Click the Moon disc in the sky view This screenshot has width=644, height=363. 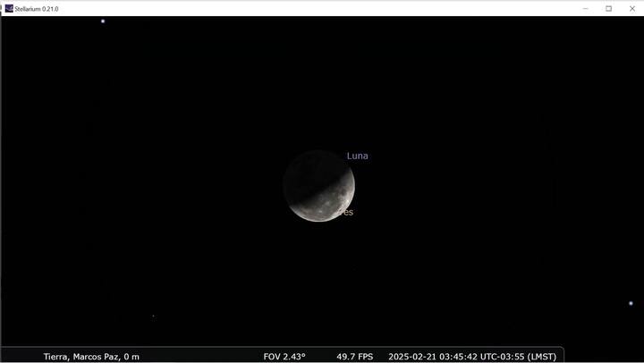[x=318, y=186]
